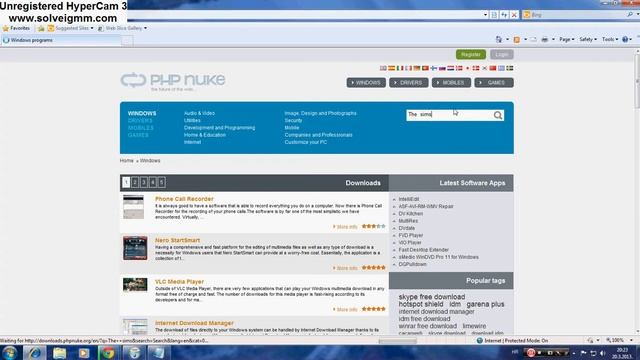Click the Add to Favorites bar icon
Screen dimensions: 640x360
point(41,28)
